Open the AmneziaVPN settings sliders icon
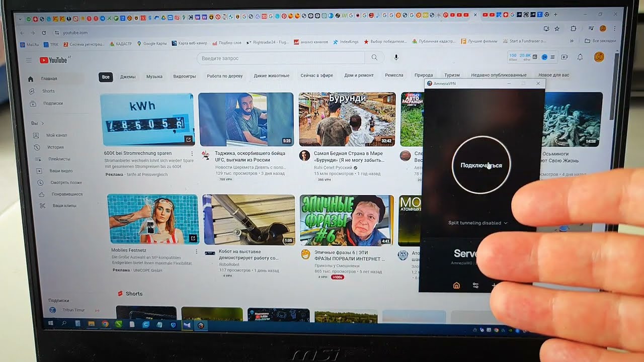This screenshot has height=362, width=644. [x=475, y=286]
